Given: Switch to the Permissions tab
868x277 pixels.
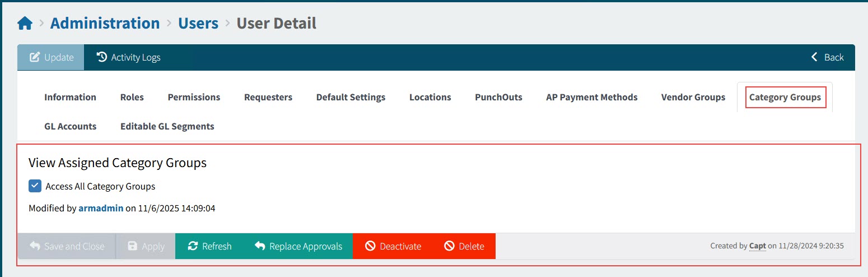Looking at the screenshot, I should [x=194, y=97].
